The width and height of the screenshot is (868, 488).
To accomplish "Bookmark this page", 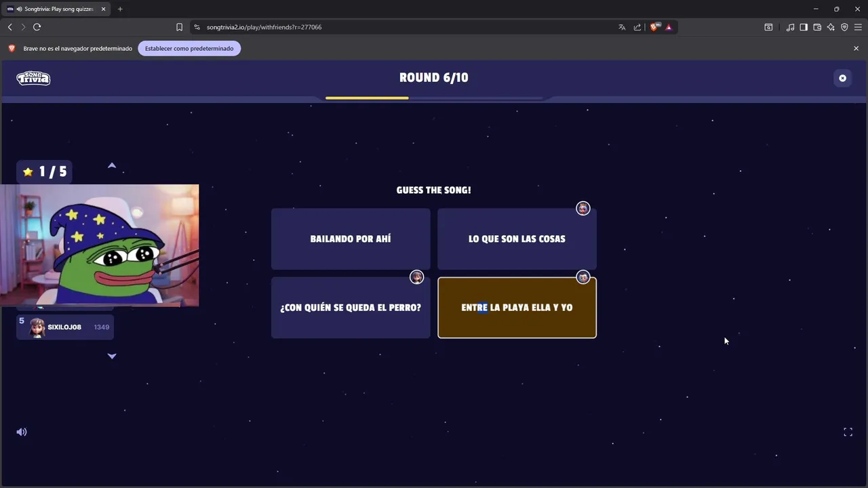I will point(179,27).
